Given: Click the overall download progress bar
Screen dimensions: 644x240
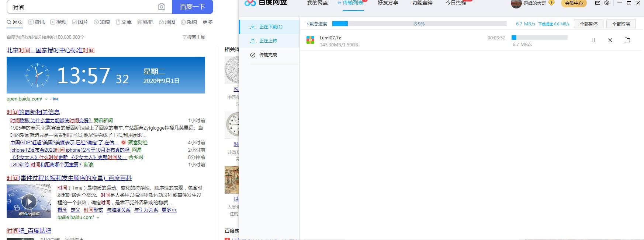Looking at the screenshot, I should (419, 24).
